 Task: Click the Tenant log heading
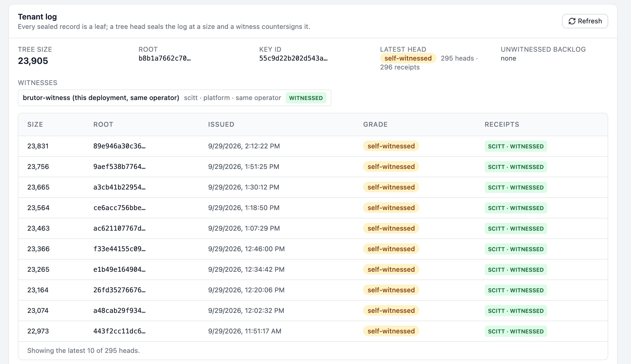(x=38, y=17)
